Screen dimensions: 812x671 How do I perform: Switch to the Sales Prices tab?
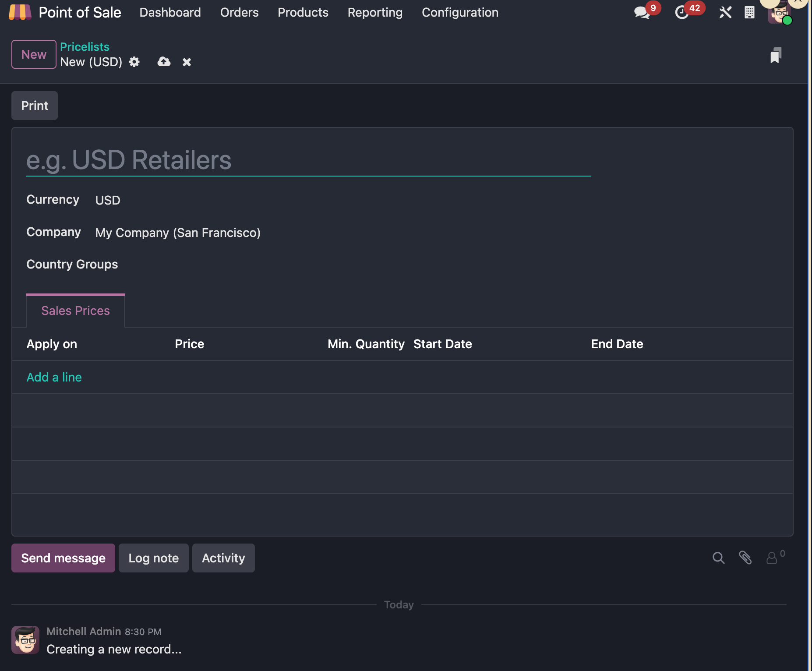(x=75, y=311)
